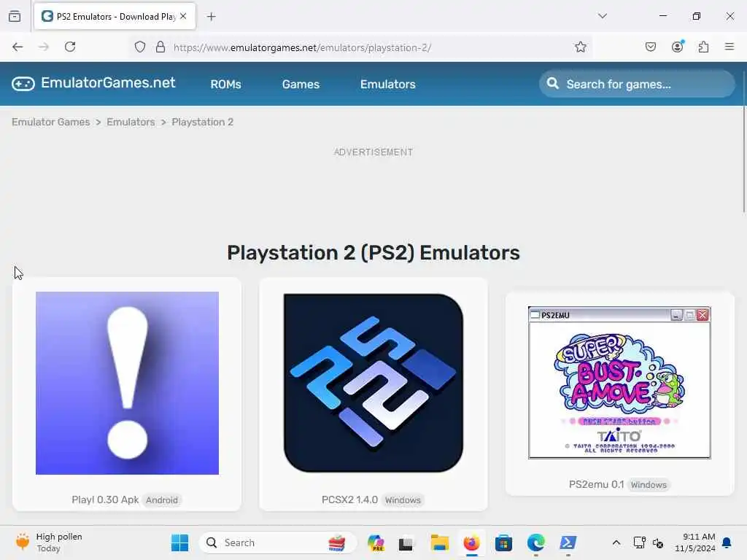
Task: Click Windows tag on PS2emu card
Action: [x=649, y=485]
